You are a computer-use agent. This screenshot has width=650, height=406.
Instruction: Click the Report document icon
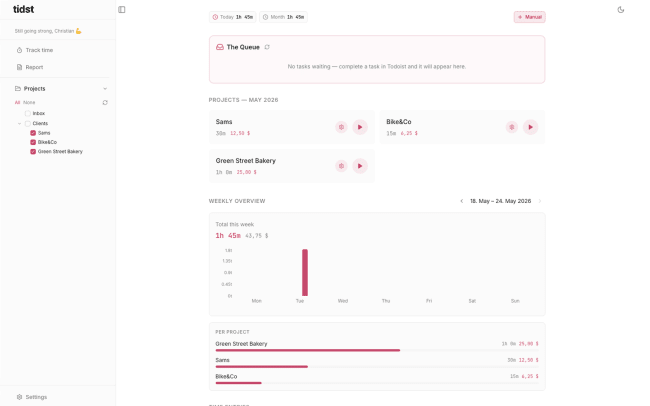[19, 67]
